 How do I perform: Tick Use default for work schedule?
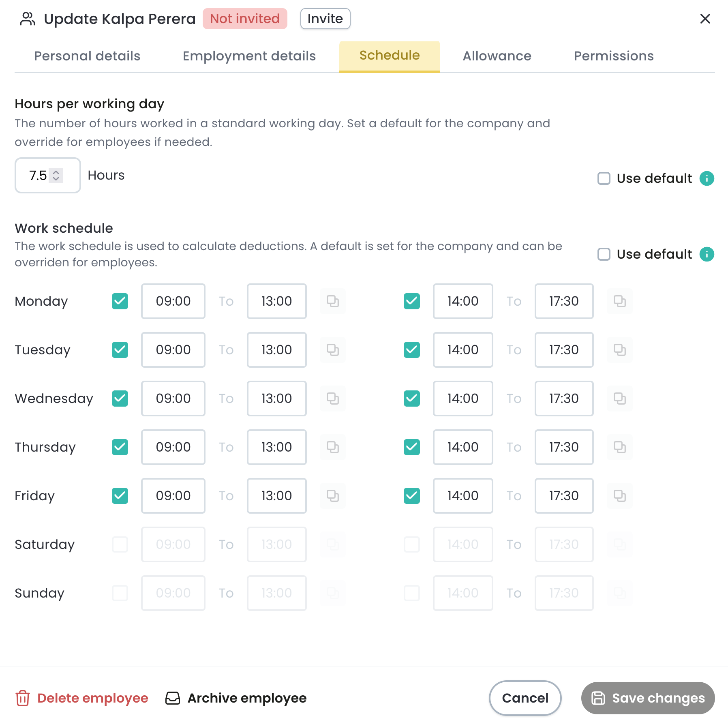[x=604, y=254]
